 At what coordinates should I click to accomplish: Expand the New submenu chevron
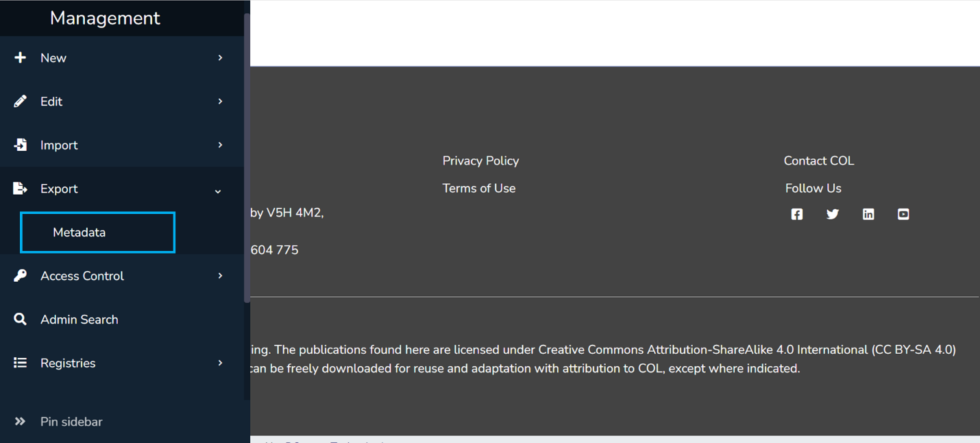pyautogui.click(x=219, y=58)
